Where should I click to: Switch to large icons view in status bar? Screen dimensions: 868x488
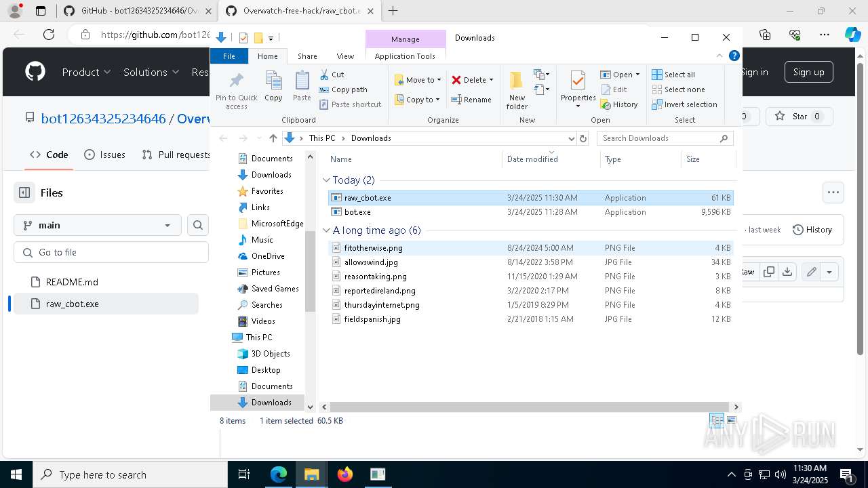point(731,421)
